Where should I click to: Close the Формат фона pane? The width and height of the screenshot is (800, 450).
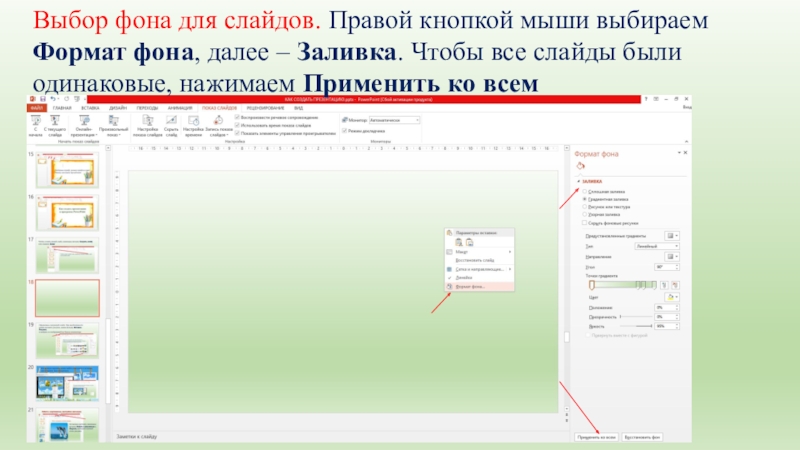(x=685, y=153)
